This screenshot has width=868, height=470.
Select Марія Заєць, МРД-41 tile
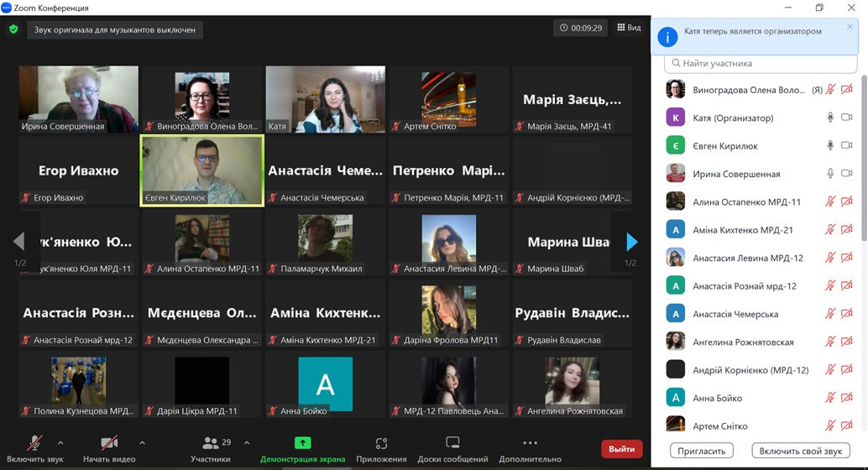[573, 99]
